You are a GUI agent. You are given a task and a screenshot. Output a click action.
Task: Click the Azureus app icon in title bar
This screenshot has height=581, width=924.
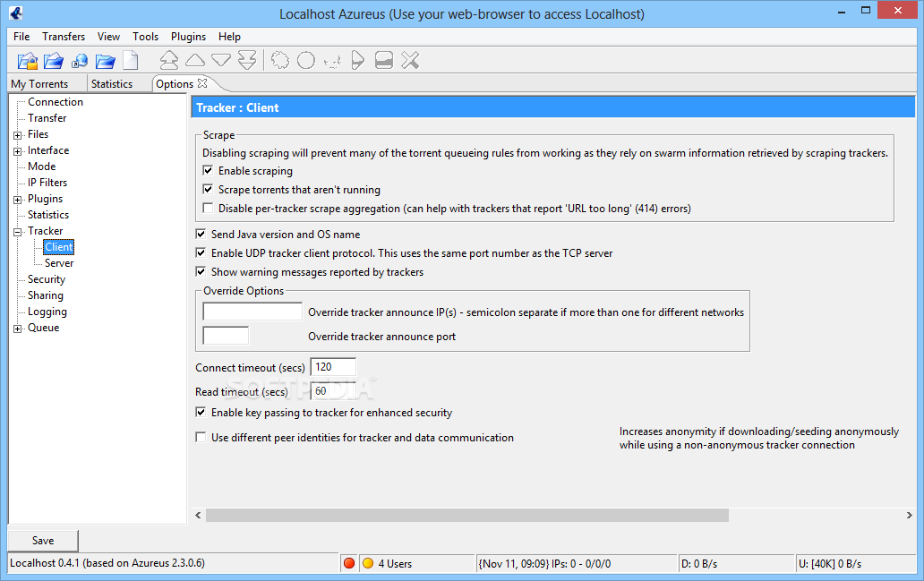coord(16,13)
